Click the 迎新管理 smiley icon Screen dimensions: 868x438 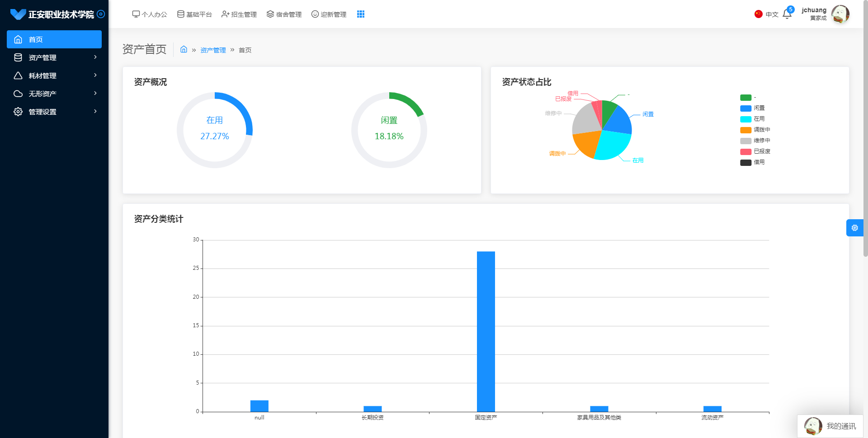[x=315, y=14]
